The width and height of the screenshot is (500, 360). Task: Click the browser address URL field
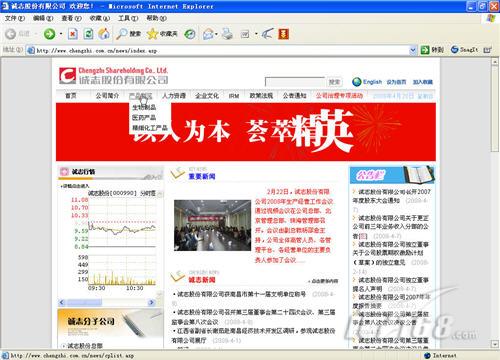click(x=220, y=50)
